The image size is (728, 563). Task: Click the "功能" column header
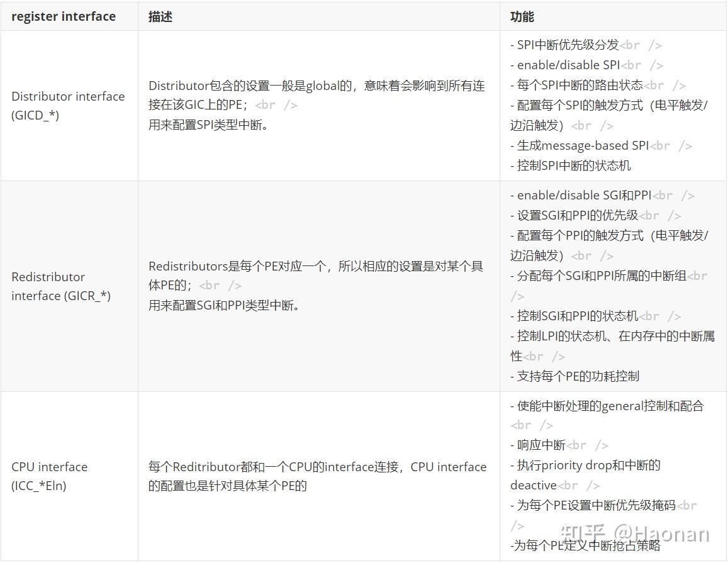[x=521, y=16]
